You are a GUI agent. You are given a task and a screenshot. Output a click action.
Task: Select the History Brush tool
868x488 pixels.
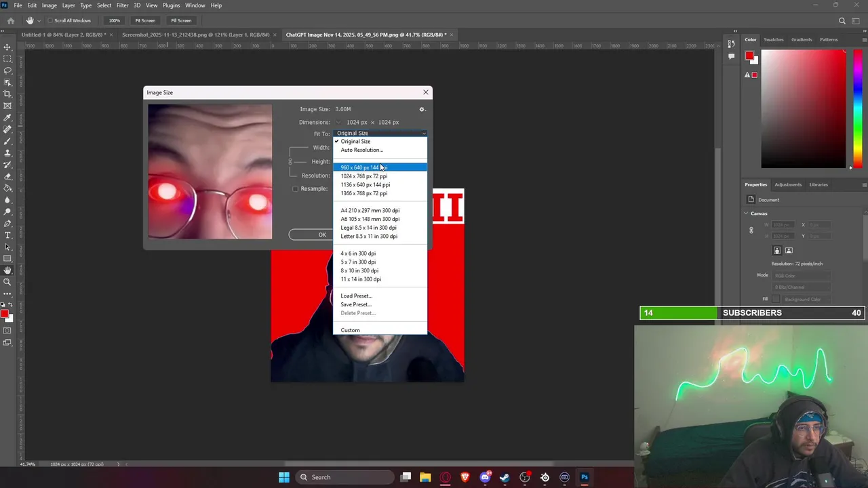[x=7, y=165]
